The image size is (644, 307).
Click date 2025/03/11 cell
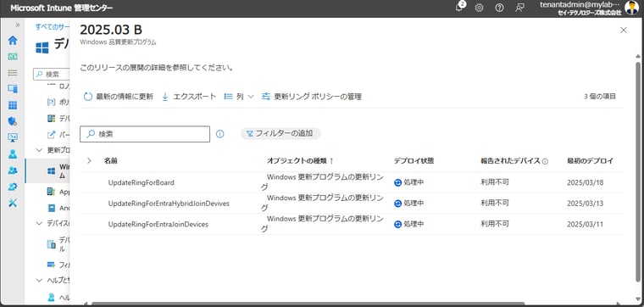[x=586, y=225]
